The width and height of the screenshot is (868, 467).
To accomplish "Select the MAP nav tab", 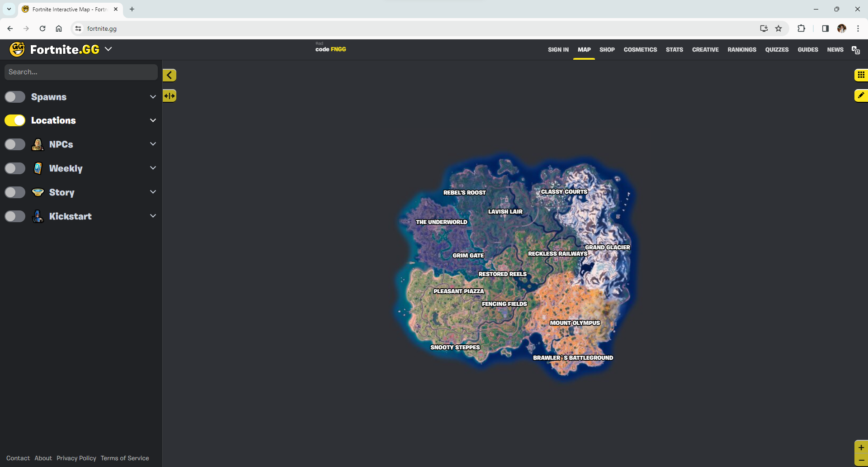I will [x=584, y=50].
